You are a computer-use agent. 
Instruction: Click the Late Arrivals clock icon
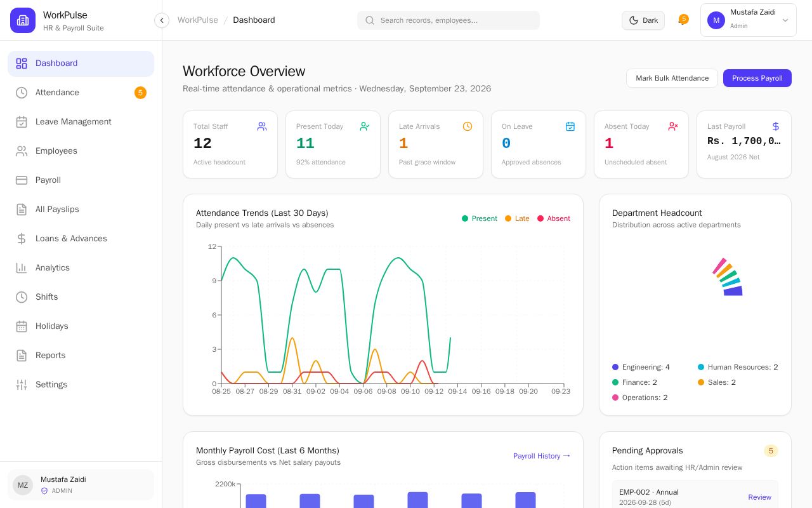pos(468,126)
